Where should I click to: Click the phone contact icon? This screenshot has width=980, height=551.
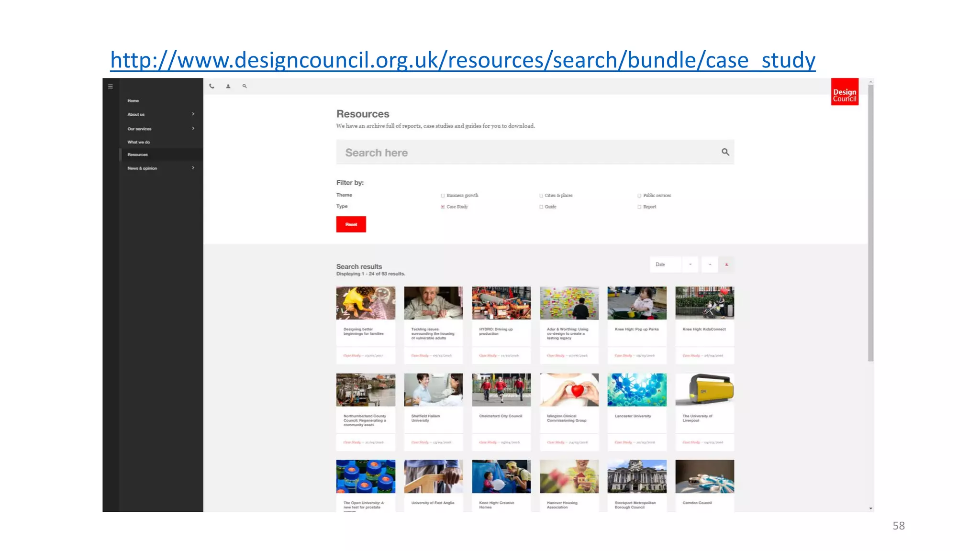pos(212,86)
